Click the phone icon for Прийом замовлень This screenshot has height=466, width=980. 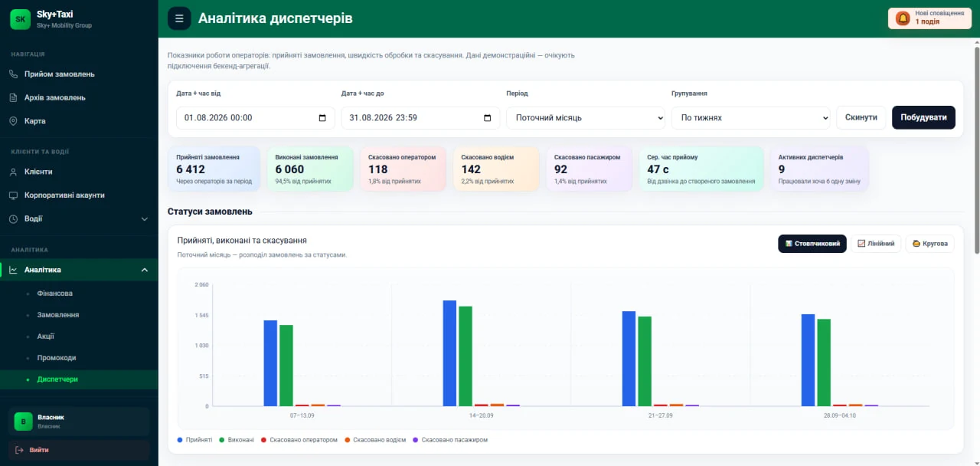[13, 74]
